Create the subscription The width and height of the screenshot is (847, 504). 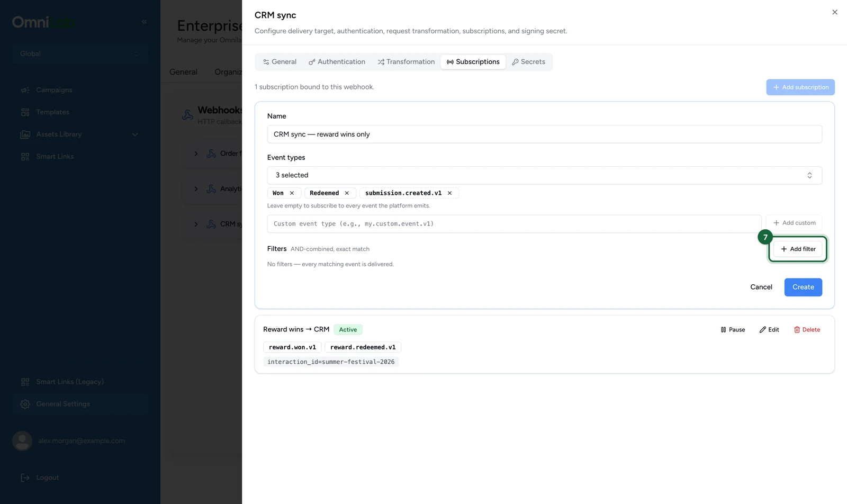(803, 287)
